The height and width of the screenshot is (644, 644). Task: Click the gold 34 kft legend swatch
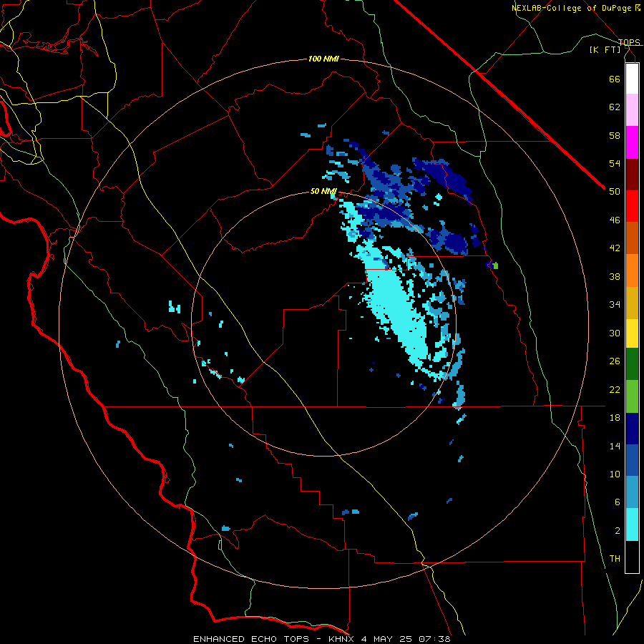click(632, 303)
